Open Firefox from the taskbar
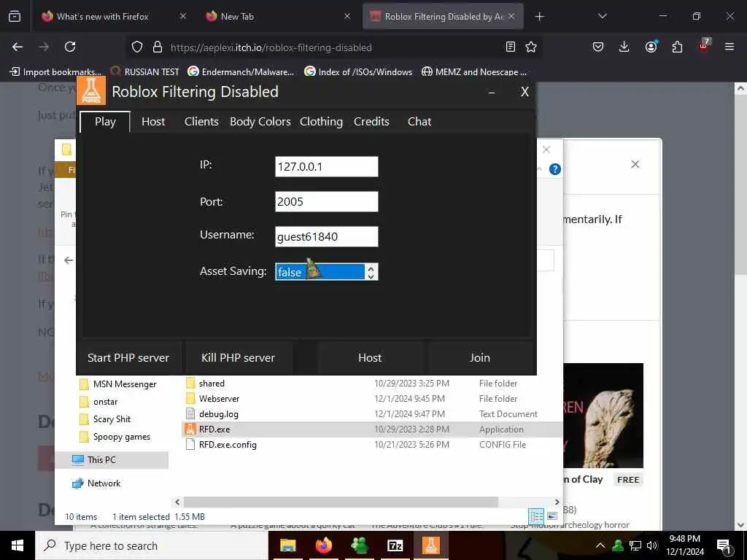 pyautogui.click(x=323, y=545)
